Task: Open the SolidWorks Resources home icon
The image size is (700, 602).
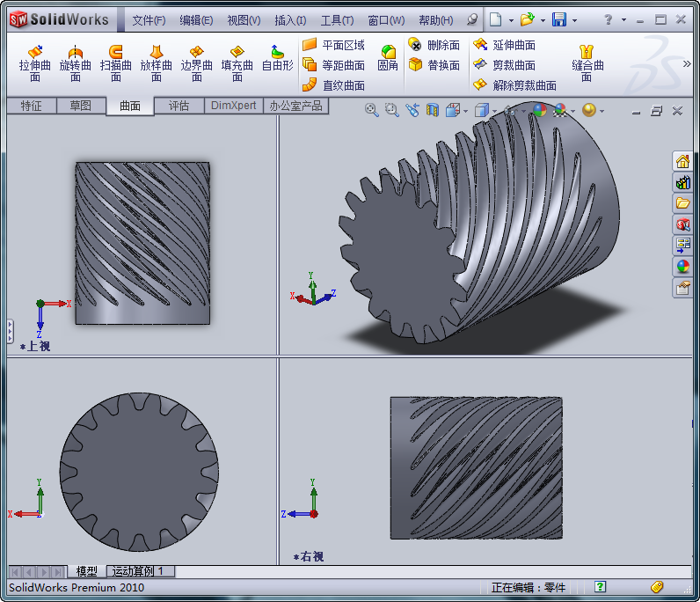Action: (682, 161)
